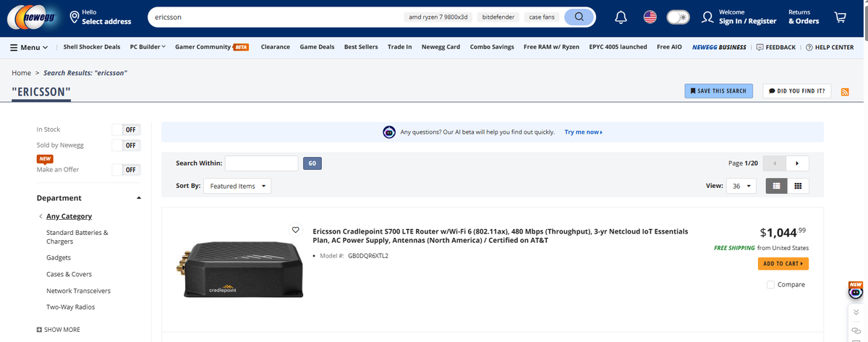Expand SHOW MORE categories

(x=58, y=330)
